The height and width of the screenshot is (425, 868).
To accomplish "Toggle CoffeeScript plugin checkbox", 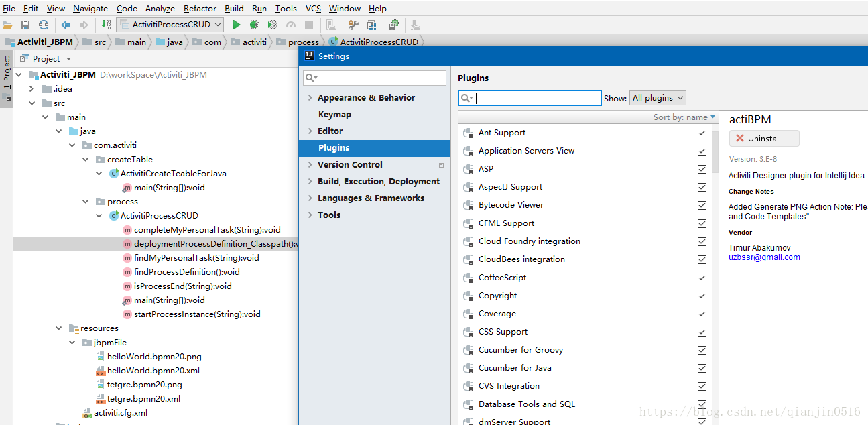I will pos(702,278).
